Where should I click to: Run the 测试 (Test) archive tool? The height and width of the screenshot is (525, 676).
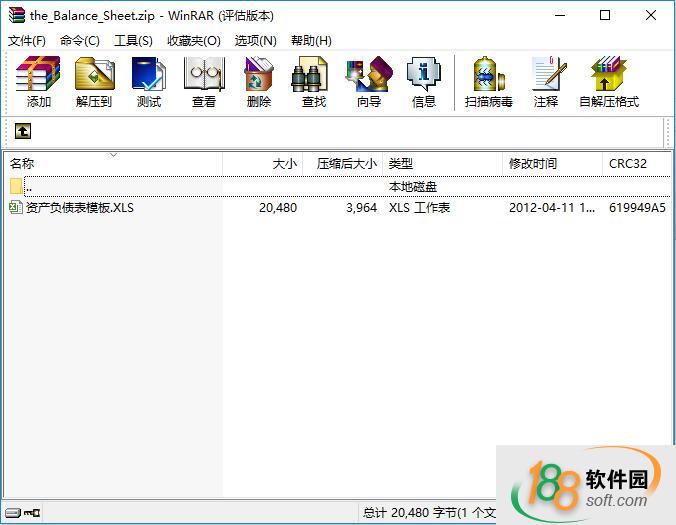(x=149, y=82)
